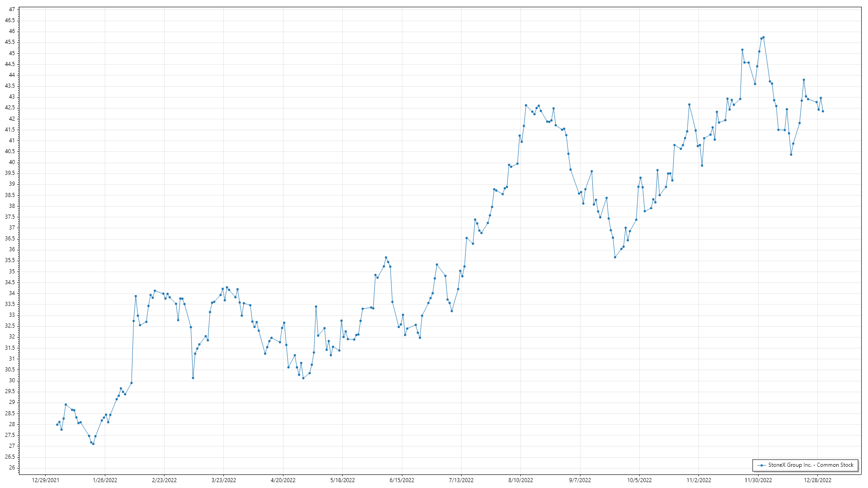Click the 3/23/2022 x-axis date label
This screenshot has width=868, height=488.
click(x=224, y=480)
